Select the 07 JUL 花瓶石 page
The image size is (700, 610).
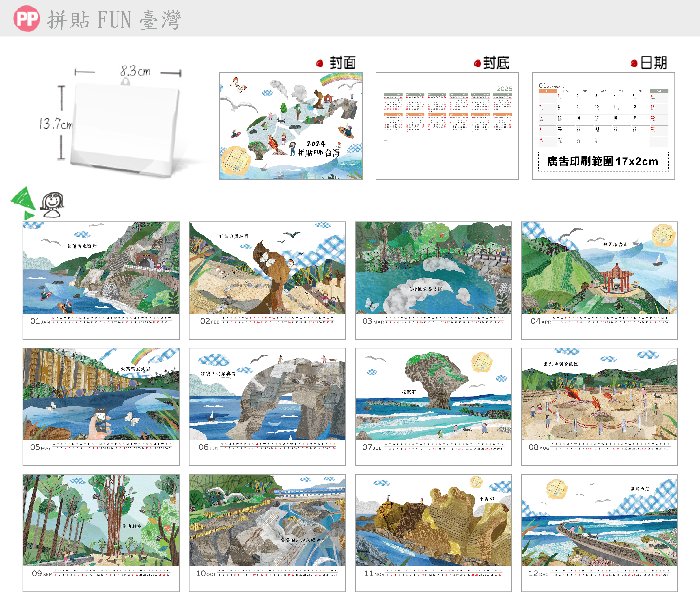coord(433,406)
